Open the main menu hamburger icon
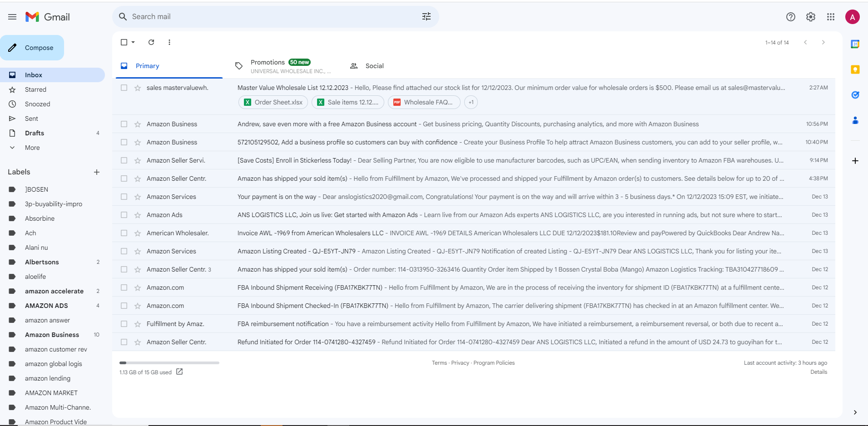 [12, 17]
